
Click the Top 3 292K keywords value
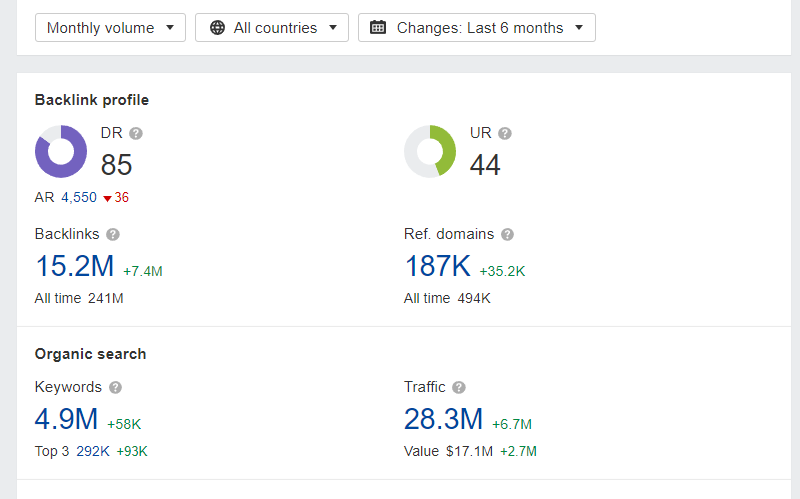click(x=92, y=451)
